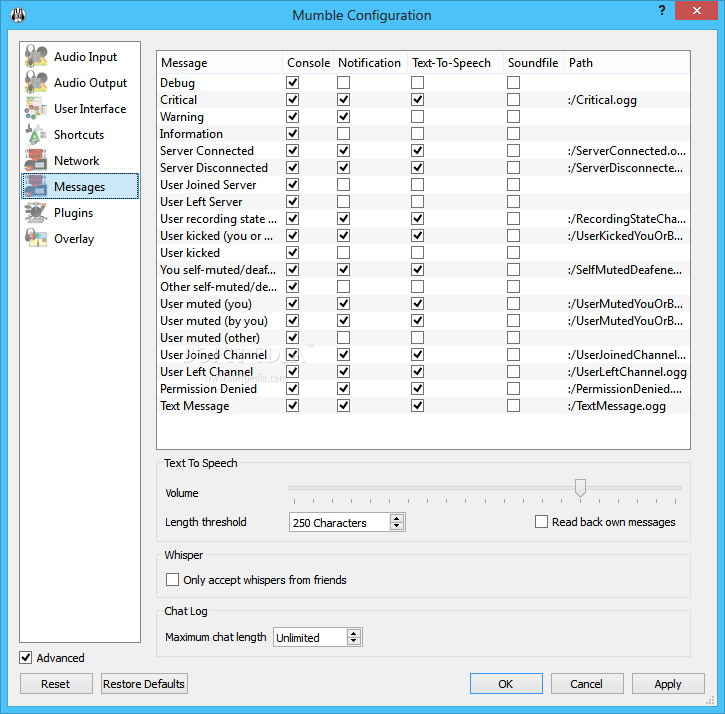This screenshot has height=714, width=725.
Task: Select the :/Critical.ogg path cell
Action: point(627,99)
